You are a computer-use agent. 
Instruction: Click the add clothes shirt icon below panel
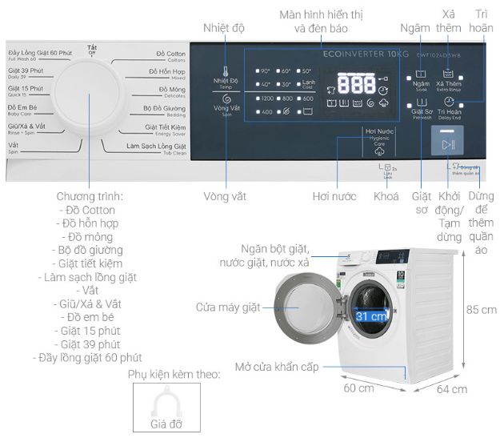(455, 166)
